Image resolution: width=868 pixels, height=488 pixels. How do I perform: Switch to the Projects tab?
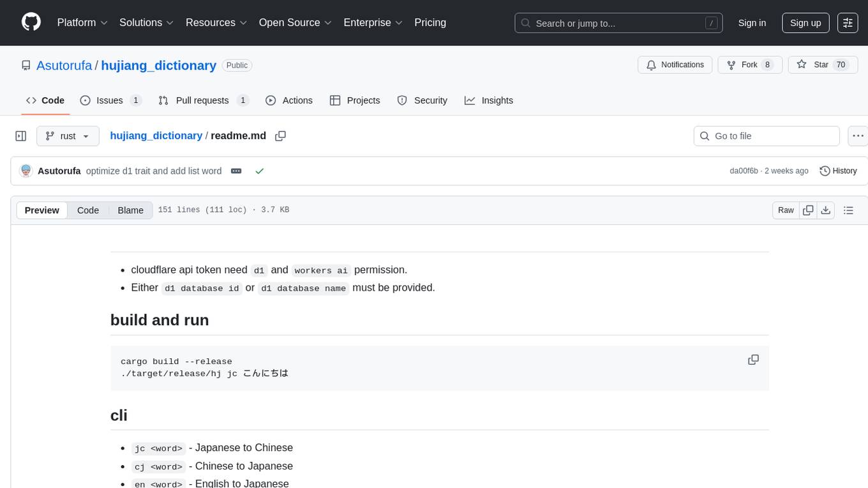[355, 100]
